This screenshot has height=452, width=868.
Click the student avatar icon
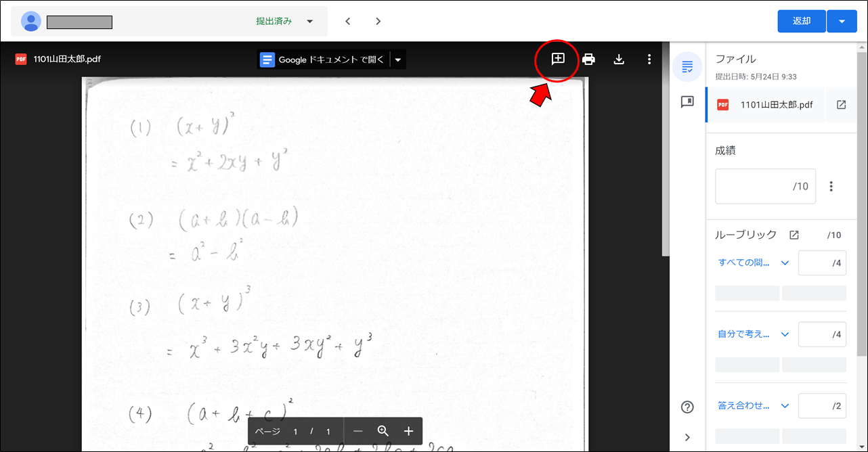pyautogui.click(x=31, y=21)
